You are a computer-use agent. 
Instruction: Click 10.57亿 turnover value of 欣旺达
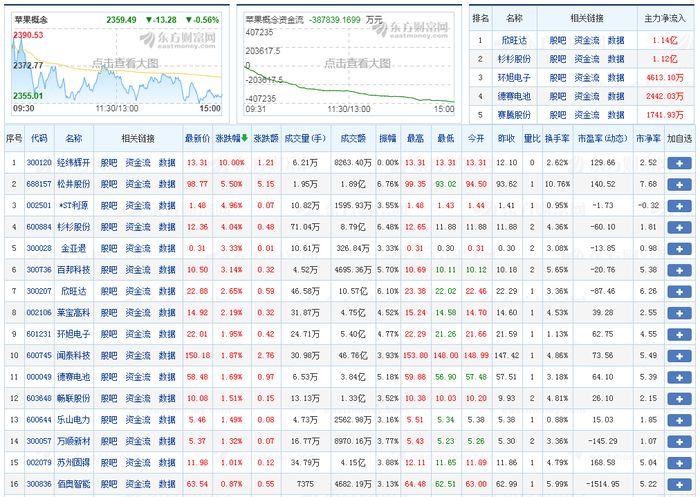click(353, 291)
